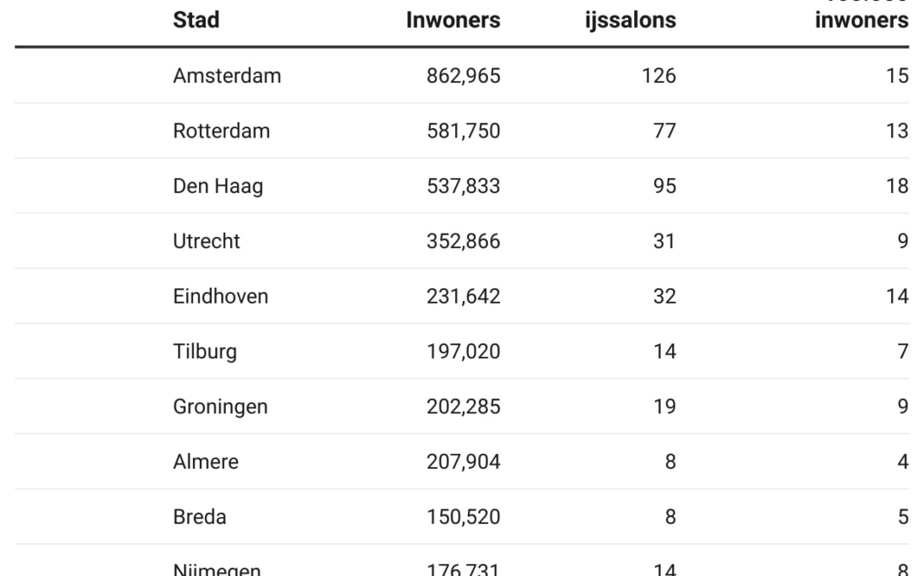Click the Eindhoven city cell
924x576 pixels.
click(x=221, y=296)
